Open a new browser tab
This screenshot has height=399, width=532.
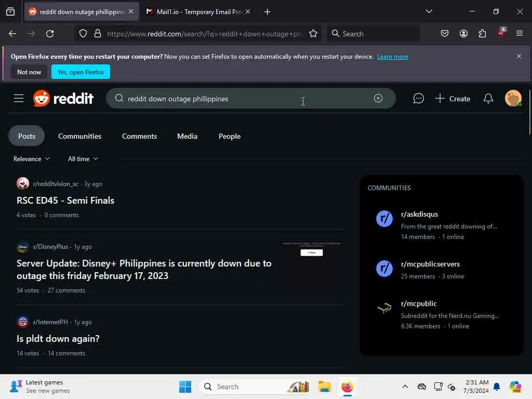pos(268,12)
